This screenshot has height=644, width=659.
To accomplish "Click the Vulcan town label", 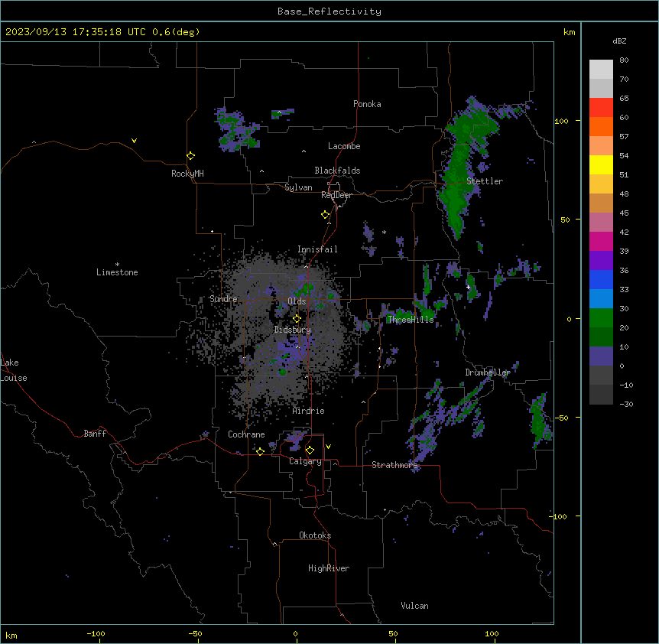I will click(x=414, y=606).
